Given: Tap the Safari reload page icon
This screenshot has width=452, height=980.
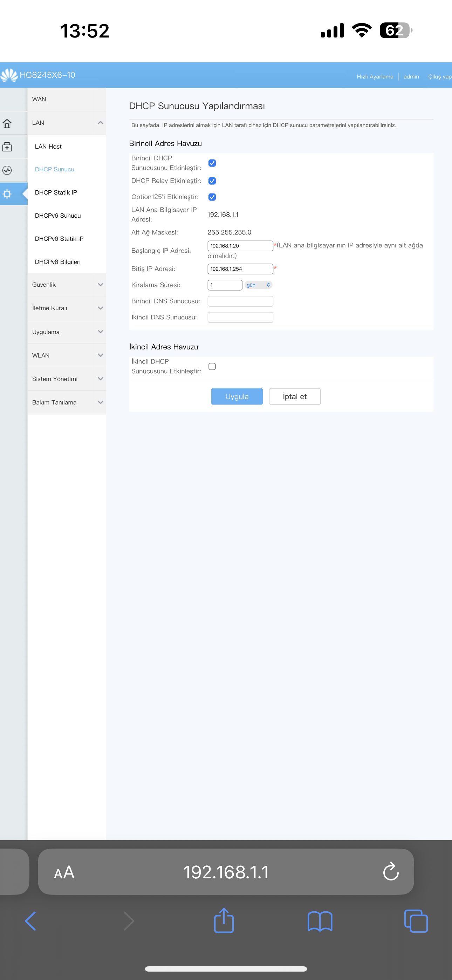Looking at the screenshot, I should [390, 871].
